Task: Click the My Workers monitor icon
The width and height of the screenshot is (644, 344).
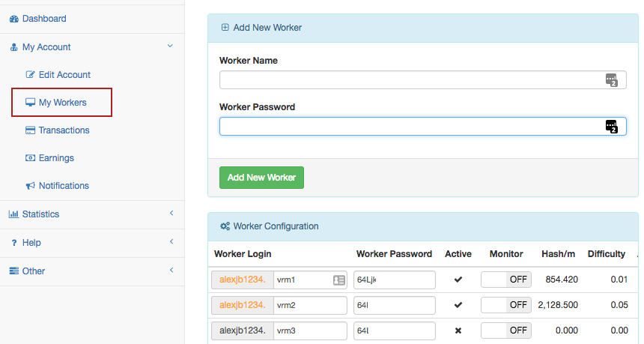Action: point(31,103)
